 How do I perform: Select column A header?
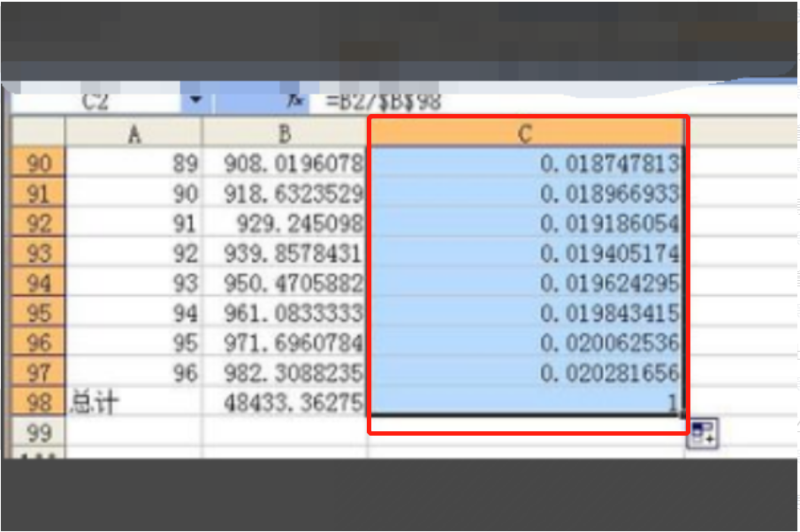pyautogui.click(x=133, y=133)
